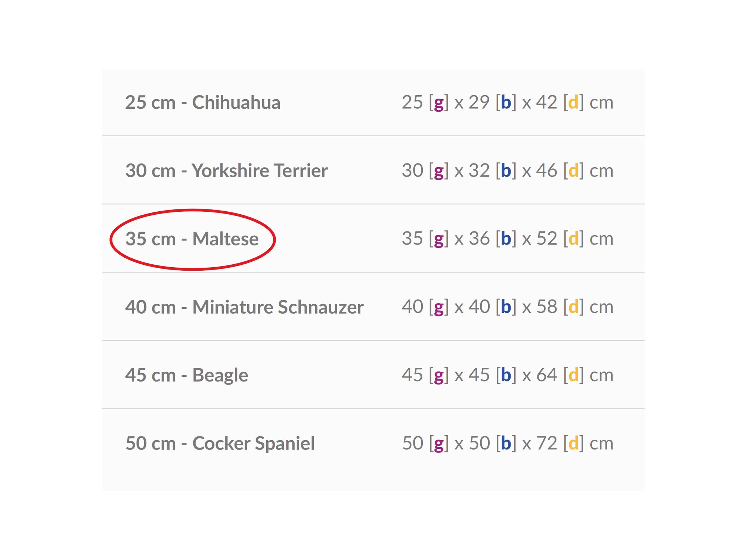Click the purple [g] in the Maltese row

click(x=438, y=239)
